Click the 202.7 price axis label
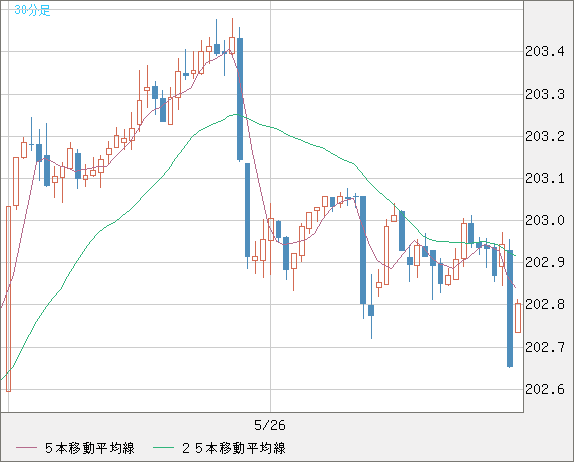 click(x=545, y=347)
